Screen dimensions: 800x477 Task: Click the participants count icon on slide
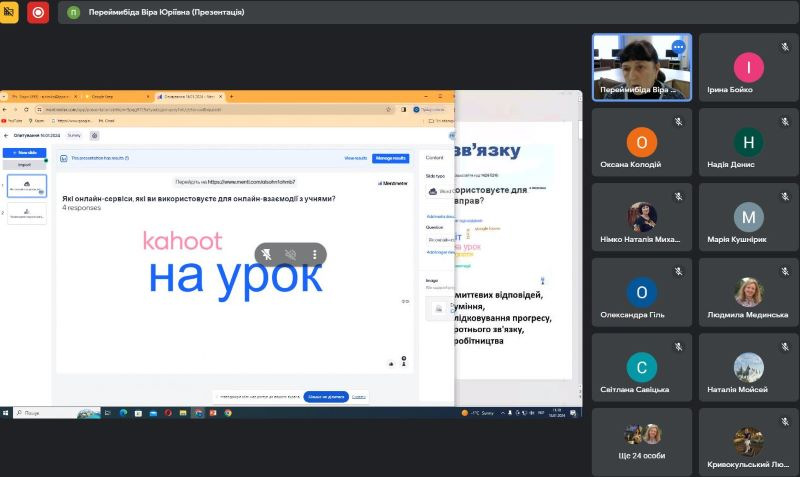(404, 361)
